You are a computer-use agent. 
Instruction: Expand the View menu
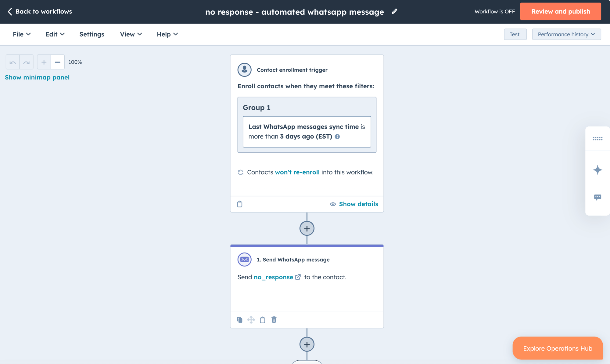tap(131, 34)
